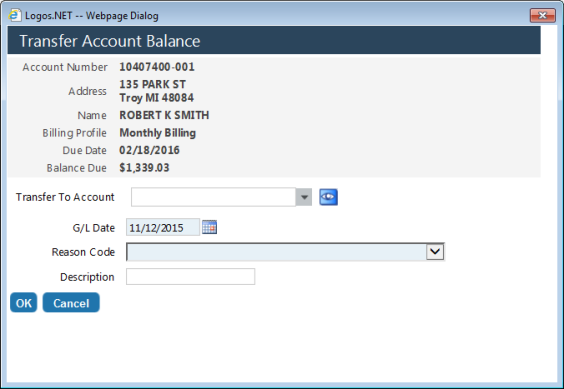The height and width of the screenshot is (389, 564).
Task: Click the Account Number label
Action: (65, 67)
